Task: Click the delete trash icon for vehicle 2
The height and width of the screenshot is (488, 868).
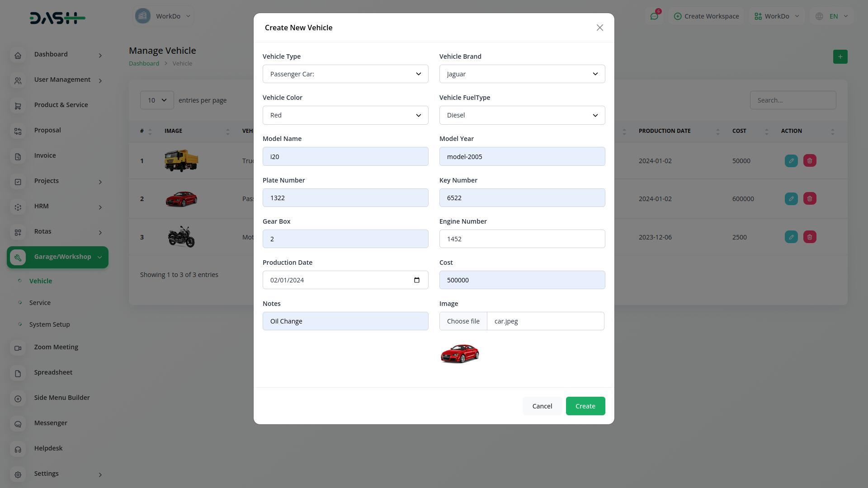Action: coord(810,199)
